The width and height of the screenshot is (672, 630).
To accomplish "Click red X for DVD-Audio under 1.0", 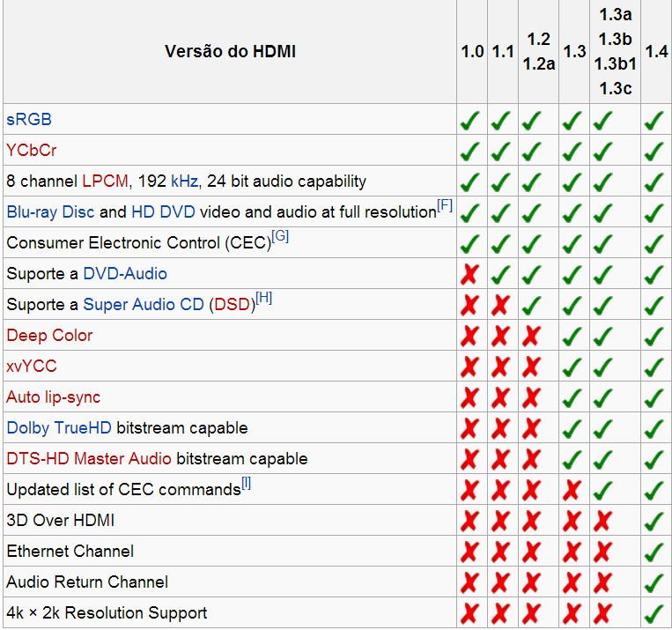I will tap(470, 274).
